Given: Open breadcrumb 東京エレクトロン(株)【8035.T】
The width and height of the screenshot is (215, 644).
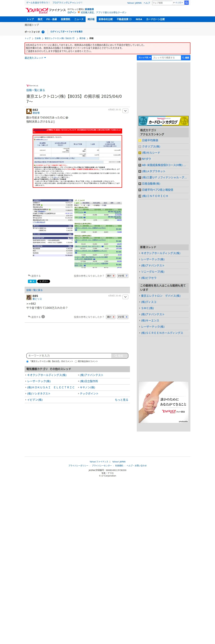Looking at the screenshot, I should 60,38.
